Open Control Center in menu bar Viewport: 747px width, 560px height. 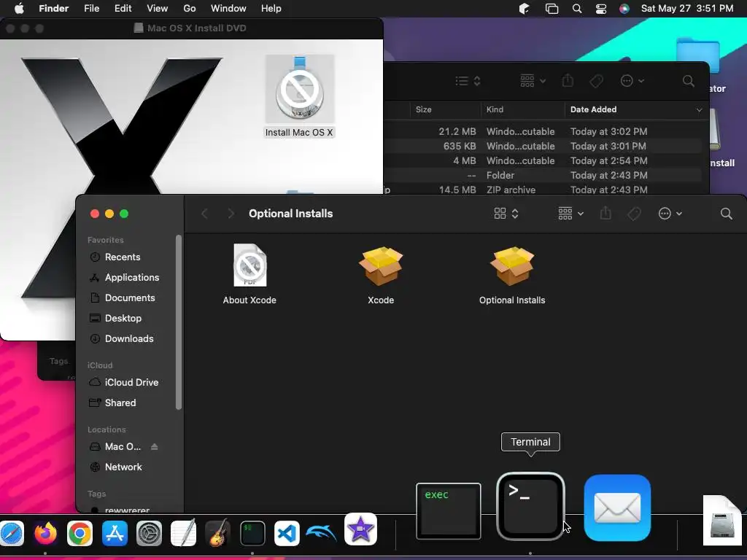click(601, 9)
